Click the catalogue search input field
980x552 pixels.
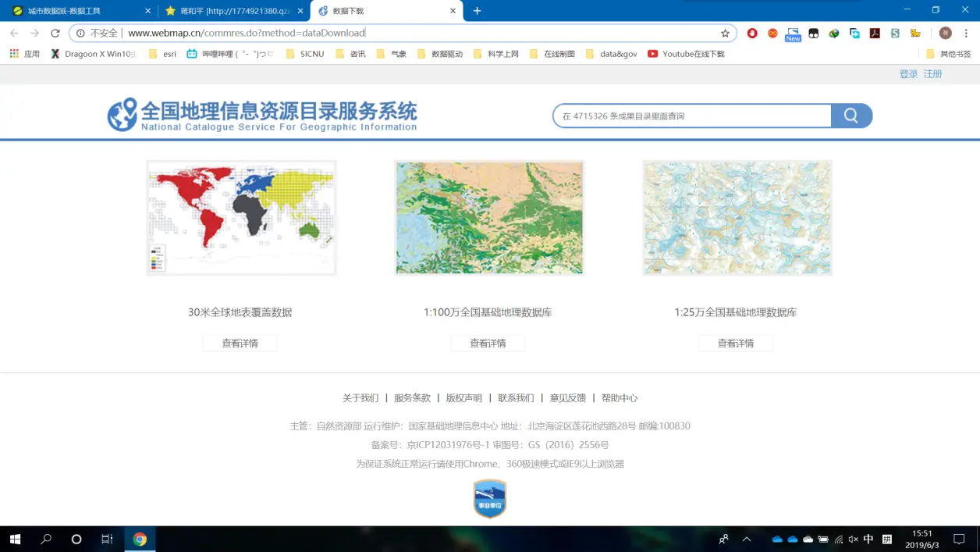tap(692, 116)
